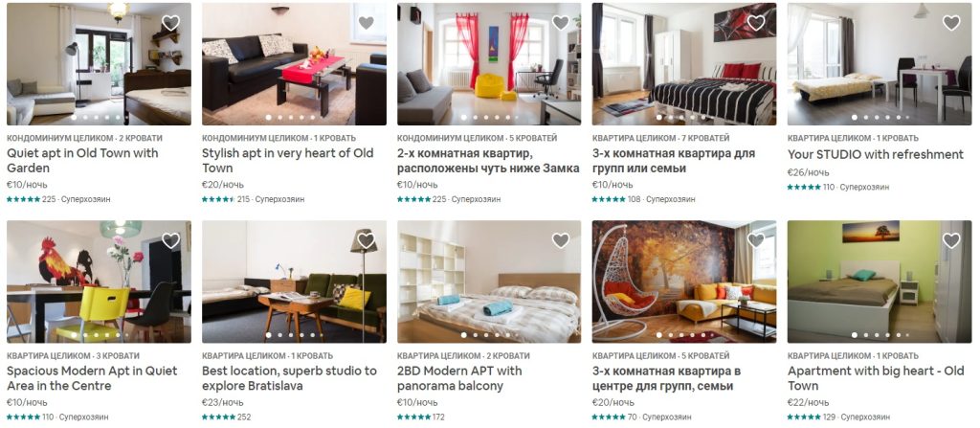Open '2-х комнатная квартир, расположены чуть ниже Замка'
This screenshot has width=980, height=428.
click(488, 161)
